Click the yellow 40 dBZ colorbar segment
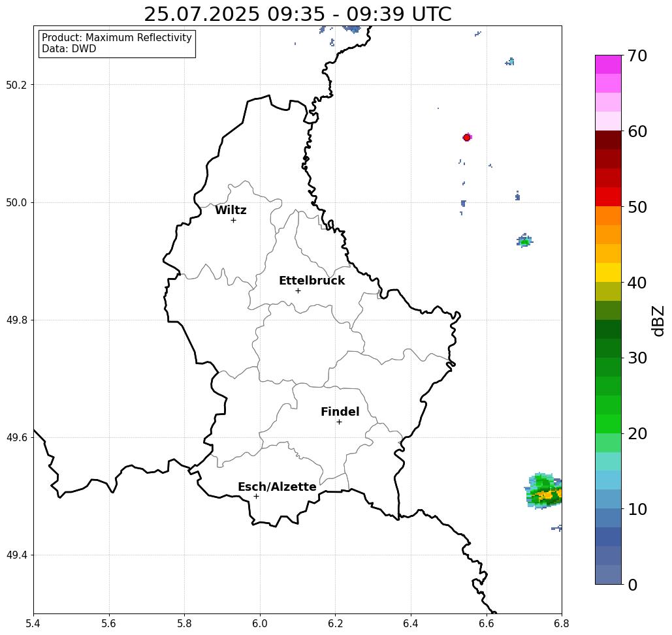 click(608, 272)
